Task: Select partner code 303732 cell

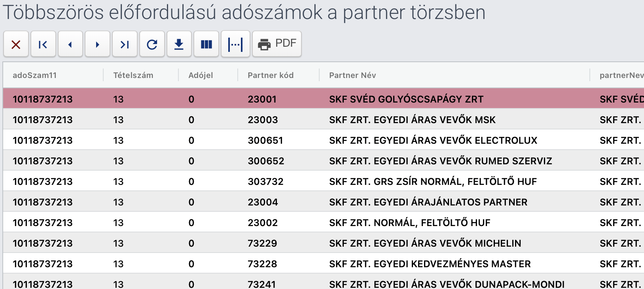Action: [x=265, y=181]
